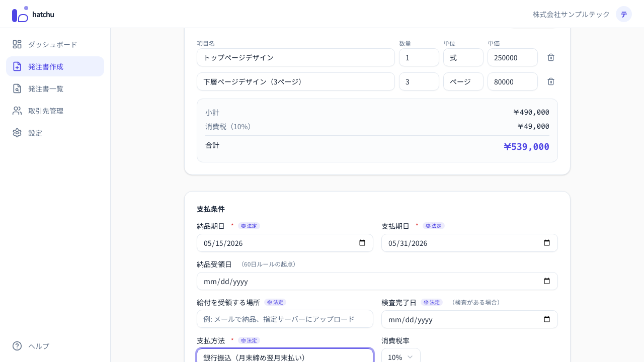The image size is (644, 362).
Task: Click the quantity field showing 1
Action: click(419, 57)
